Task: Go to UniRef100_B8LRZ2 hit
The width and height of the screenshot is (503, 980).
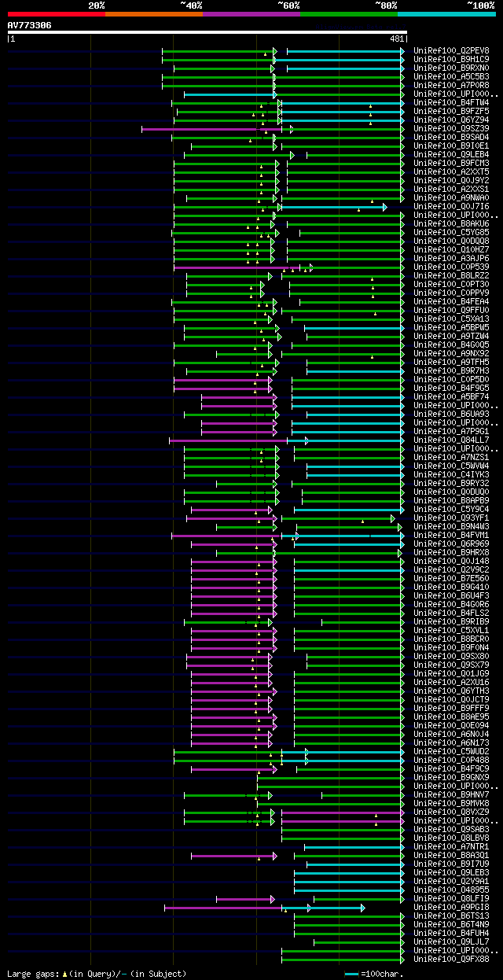Action: click(451, 275)
